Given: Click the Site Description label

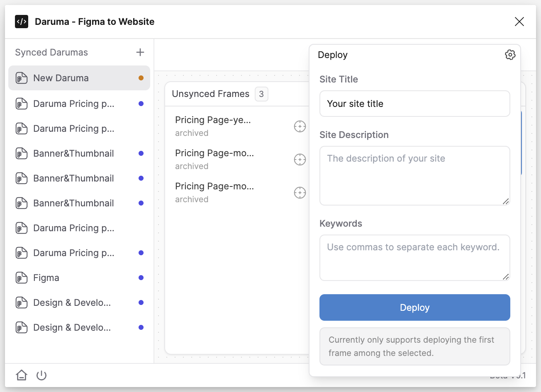Looking at the screenshot, I should [354, 135].
